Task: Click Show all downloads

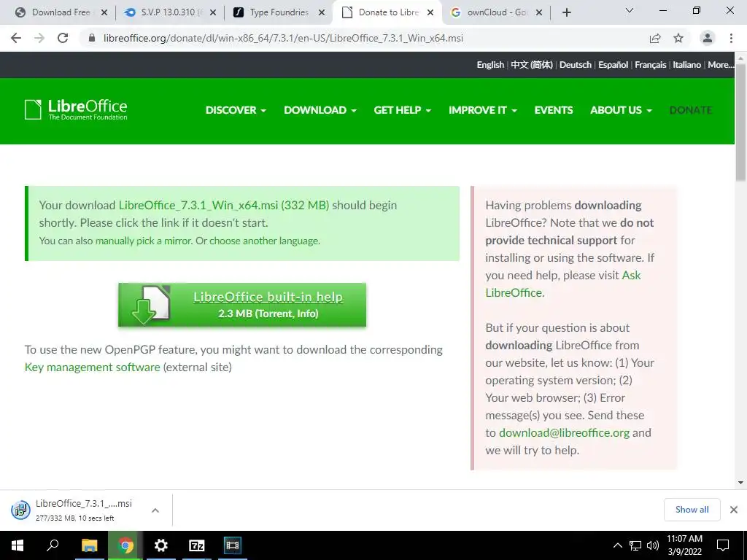Action: 692,510
